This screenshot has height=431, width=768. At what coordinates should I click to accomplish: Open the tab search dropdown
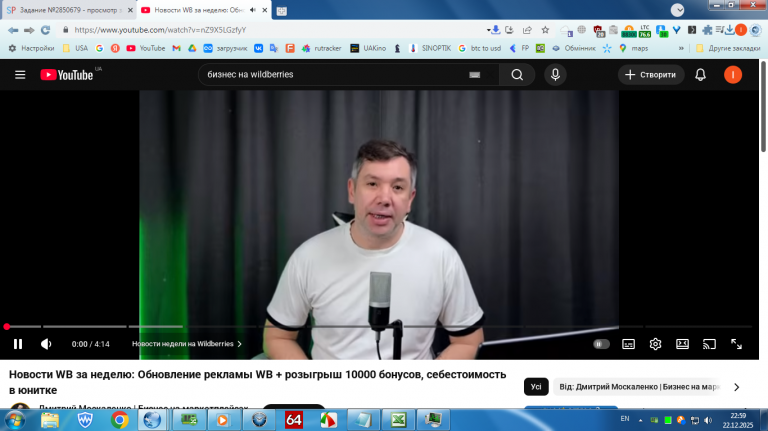coord(677,10)
